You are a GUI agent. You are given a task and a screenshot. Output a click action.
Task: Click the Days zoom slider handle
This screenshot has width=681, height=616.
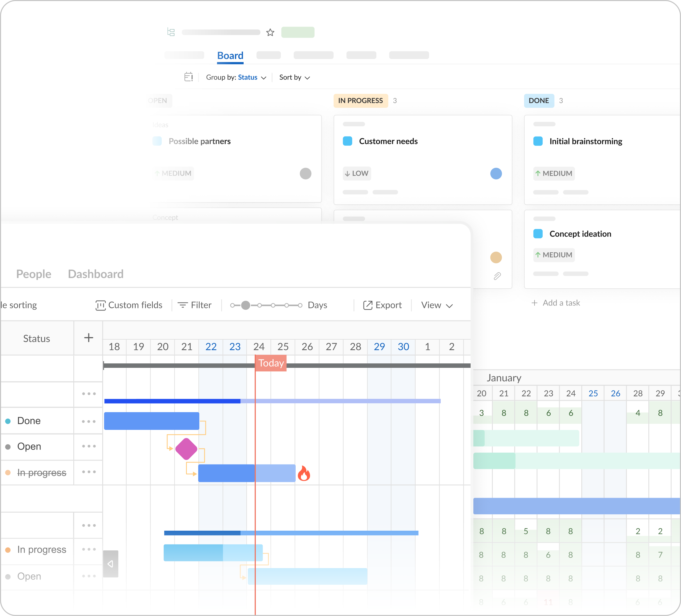[x=246, y=306]
